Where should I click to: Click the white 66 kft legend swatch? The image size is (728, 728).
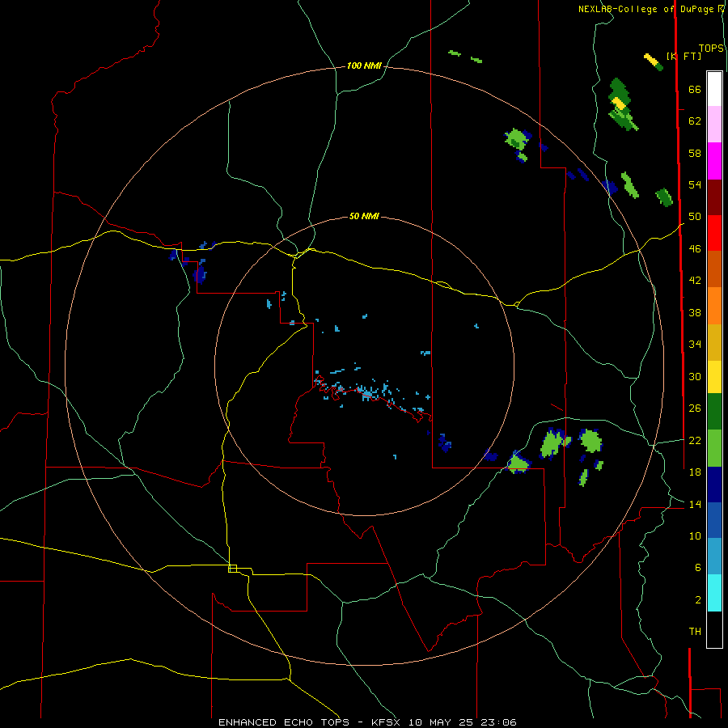point(714,89)
